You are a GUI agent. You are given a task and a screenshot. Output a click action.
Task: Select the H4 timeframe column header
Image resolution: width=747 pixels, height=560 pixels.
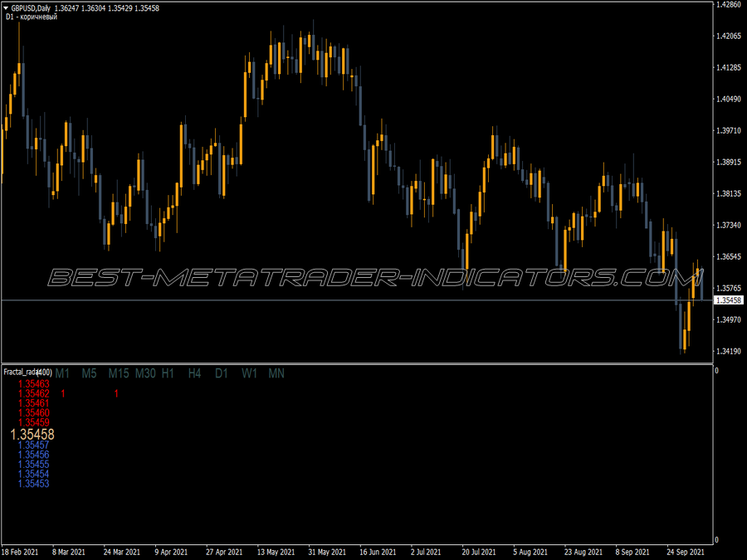(194, 373)
